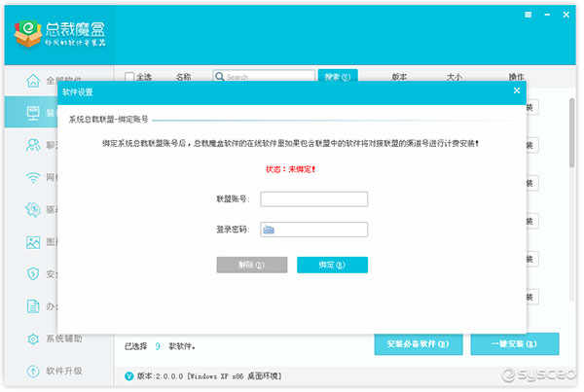Click the keyboard icon in password field

pos(269,230)
